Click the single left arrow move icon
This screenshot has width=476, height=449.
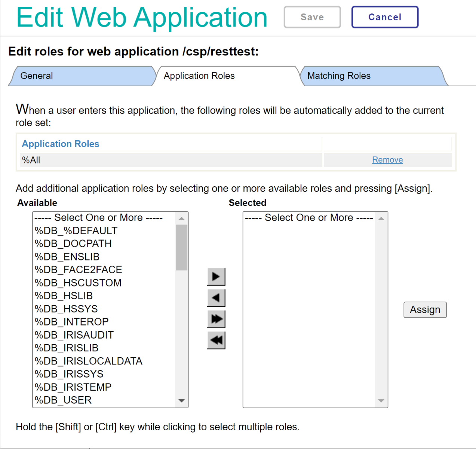[216, 298]
